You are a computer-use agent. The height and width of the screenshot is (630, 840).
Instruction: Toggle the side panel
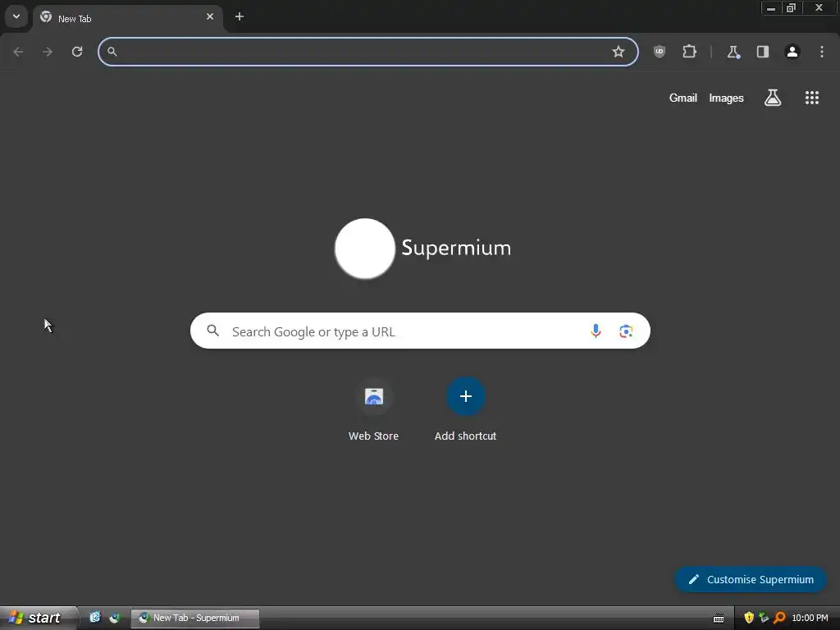(x=763, y=52)
